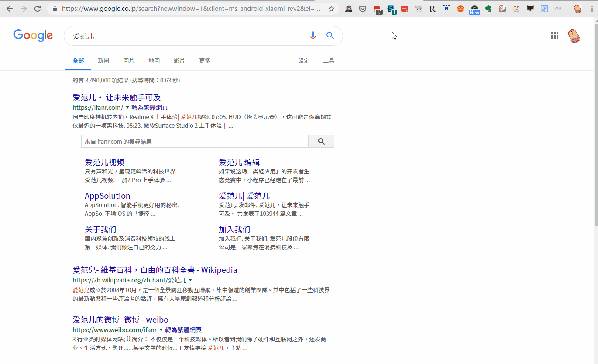This screenshot has width=598, height=364.
Task: Open the blue S extension with 1 badge
Action: pos(392,9)
